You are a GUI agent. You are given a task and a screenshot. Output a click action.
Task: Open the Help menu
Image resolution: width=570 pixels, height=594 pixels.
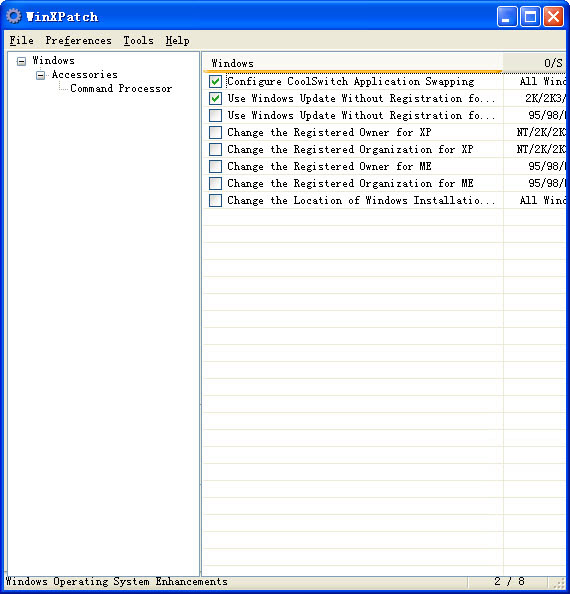pyautogui.click(x=177, y=41)
